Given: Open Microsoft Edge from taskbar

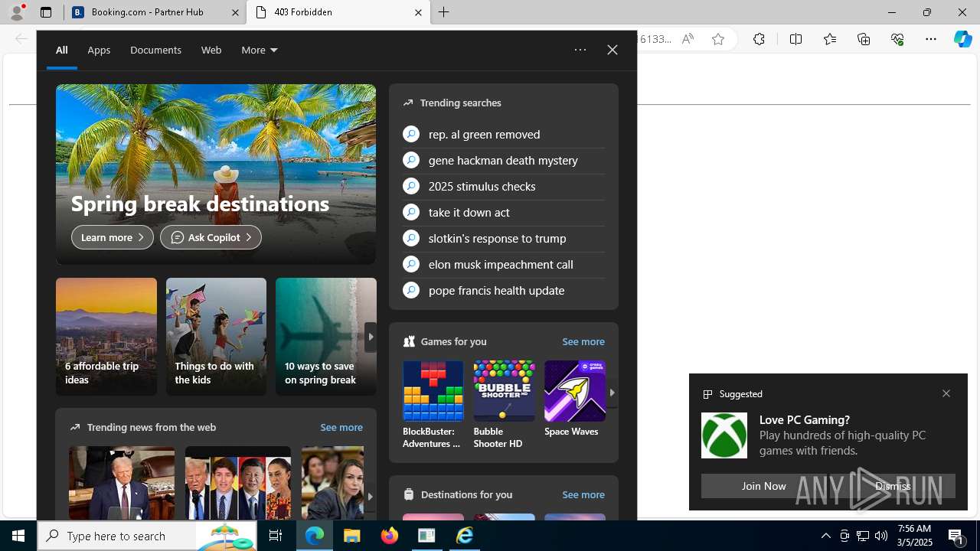Looking at the screenshot, I should [315, 536].
